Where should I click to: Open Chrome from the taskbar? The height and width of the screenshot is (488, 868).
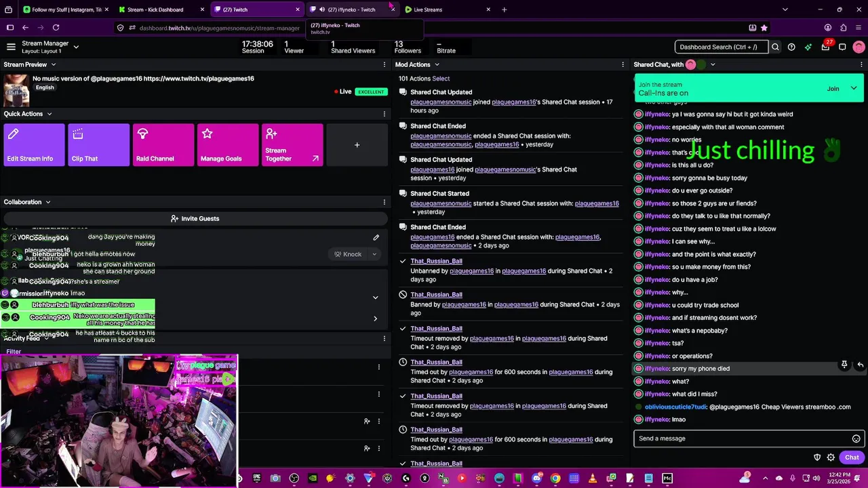coord(555,479)
